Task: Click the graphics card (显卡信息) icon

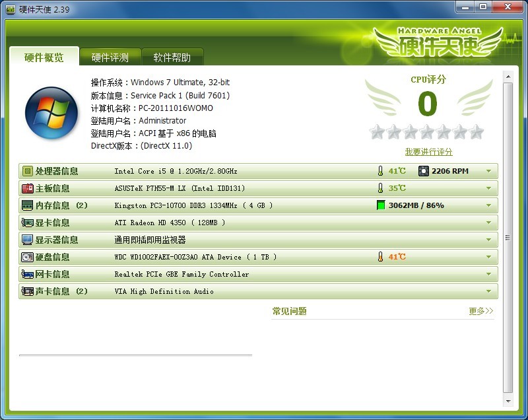Action: click(28, 223)
